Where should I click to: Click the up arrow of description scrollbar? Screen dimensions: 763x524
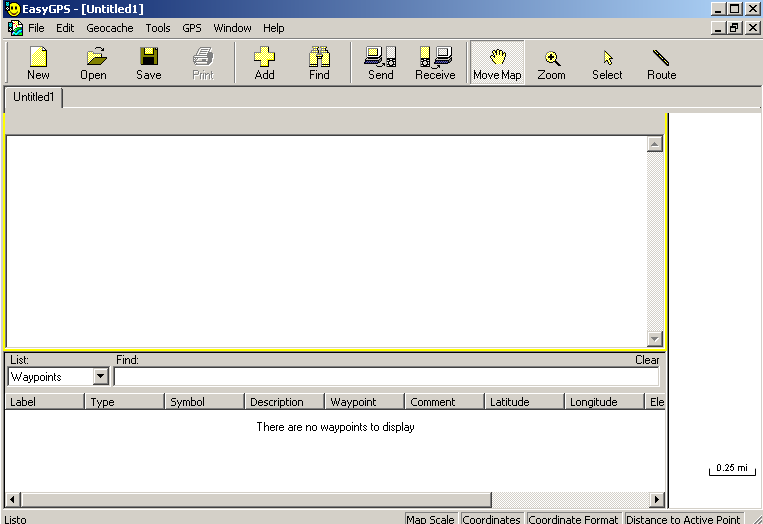[x=654, y=144]
